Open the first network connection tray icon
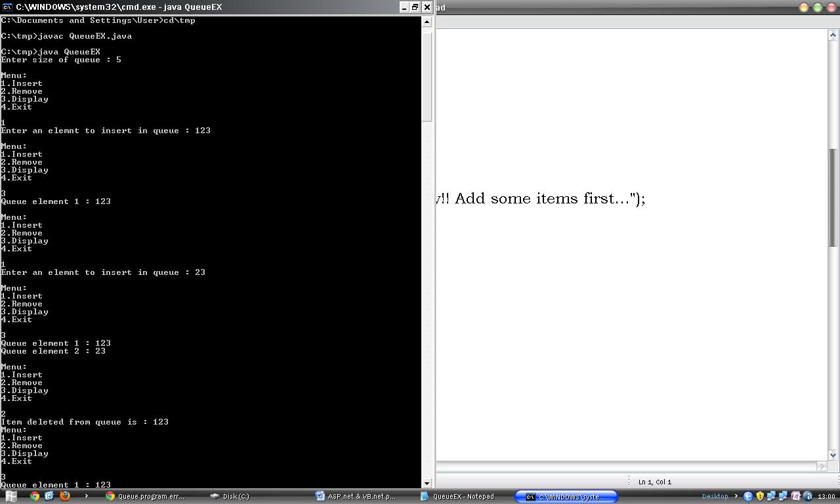This screenshot has height=504, width=840. tap(772, 497)
